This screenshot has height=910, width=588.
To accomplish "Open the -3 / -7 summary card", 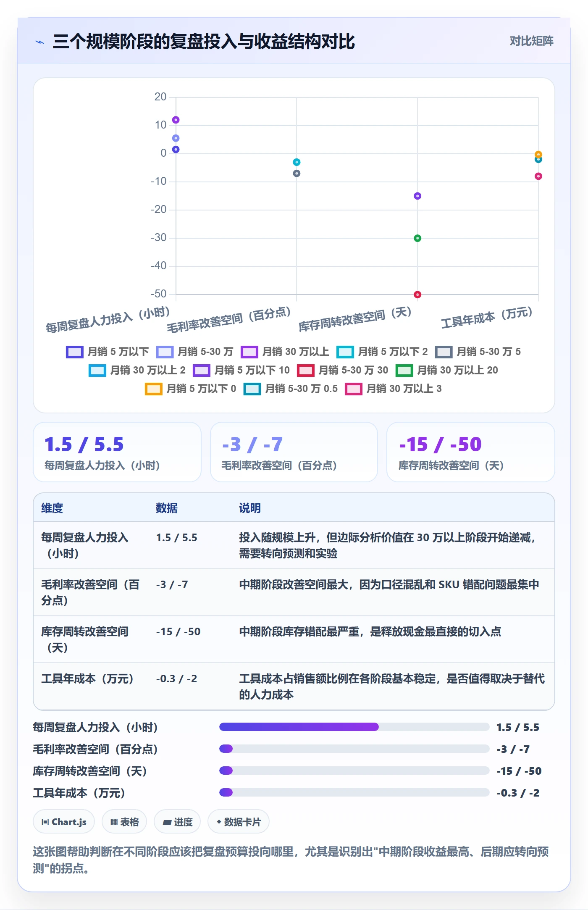I will 294,452.
